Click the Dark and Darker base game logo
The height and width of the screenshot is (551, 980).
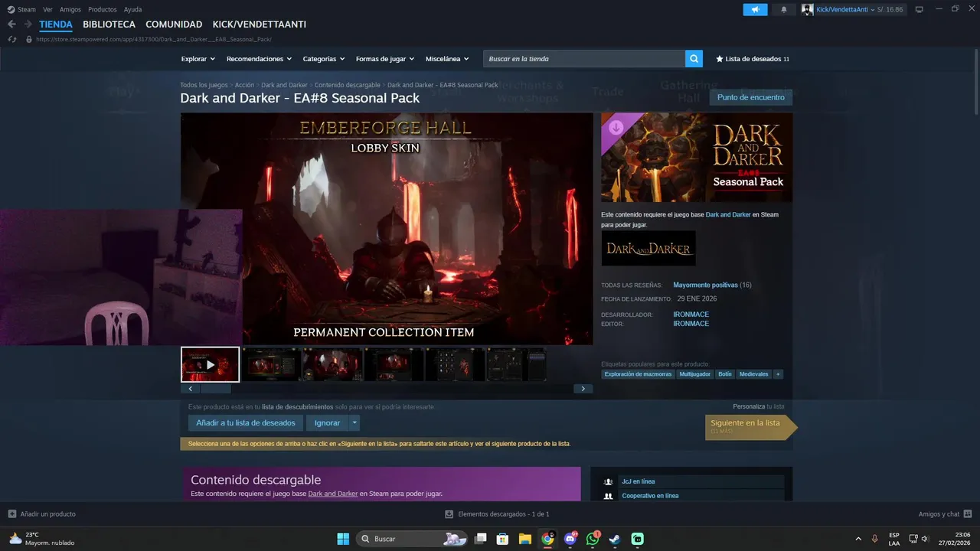click(x=648, y=249)
